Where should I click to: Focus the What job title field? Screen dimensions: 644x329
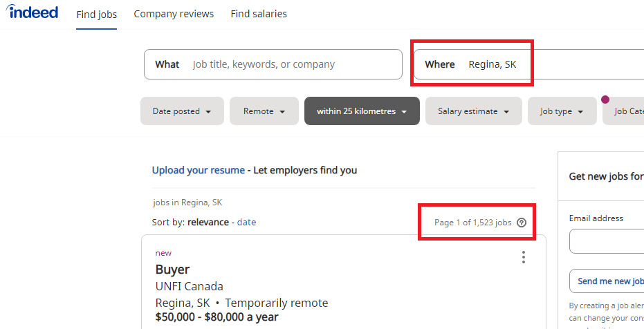pyautogui.click(x=273, y=64)
